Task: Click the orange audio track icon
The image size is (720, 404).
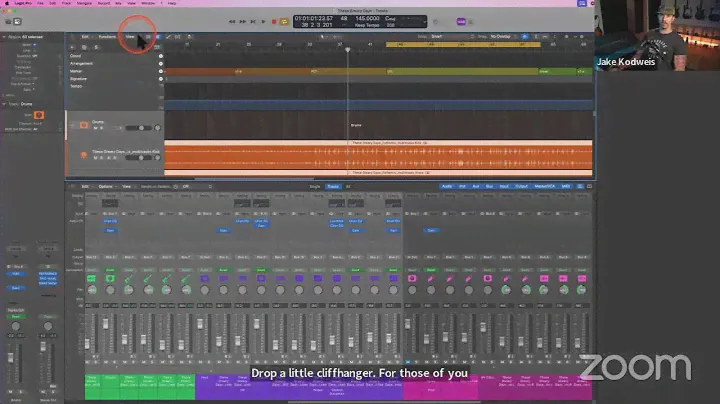Action: pyautogui.click(x=83, y=156)
